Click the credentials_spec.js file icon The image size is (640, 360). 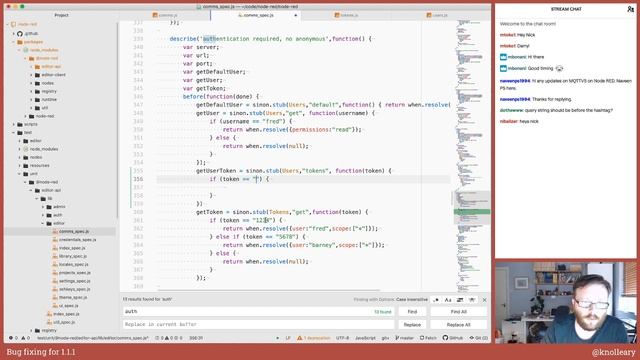pyautogui.click(x=55, y=240)
